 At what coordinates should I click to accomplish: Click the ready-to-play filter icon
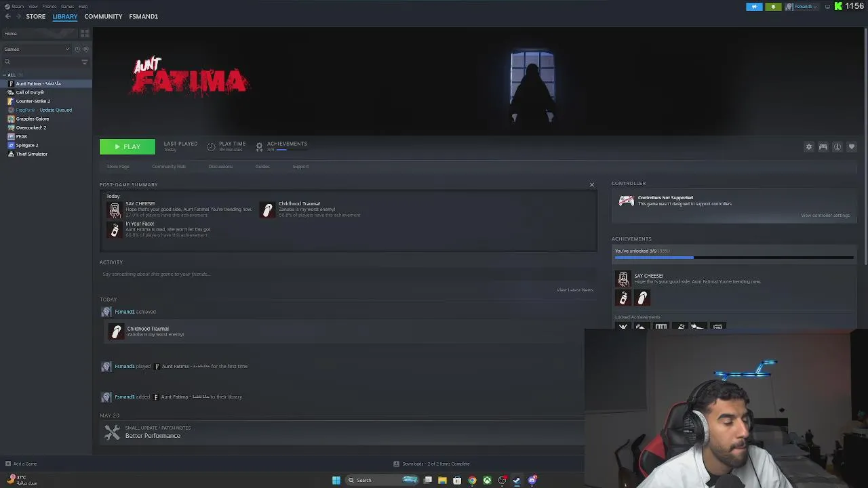pos(85,49)
